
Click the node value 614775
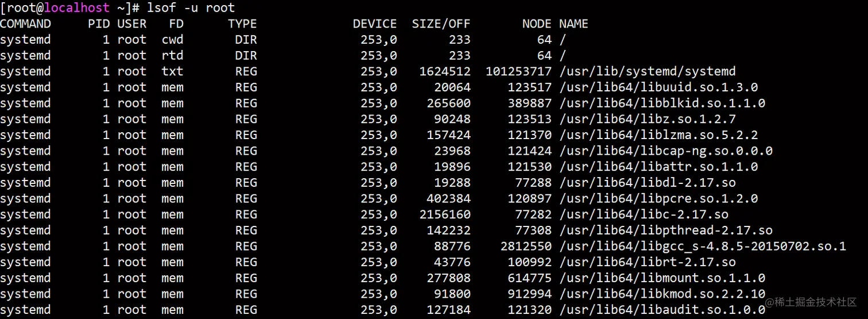pos(529,278)
